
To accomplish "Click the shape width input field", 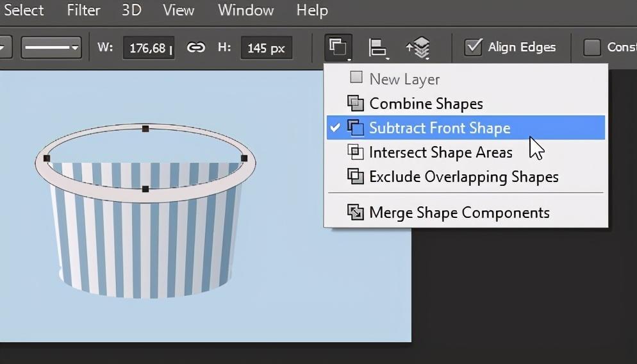I will coord(149,48).
